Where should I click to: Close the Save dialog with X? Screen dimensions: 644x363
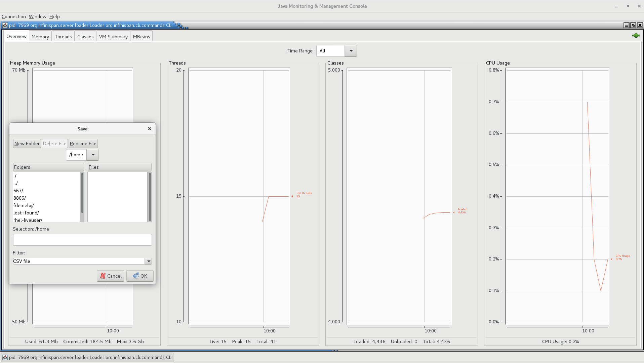150,129
